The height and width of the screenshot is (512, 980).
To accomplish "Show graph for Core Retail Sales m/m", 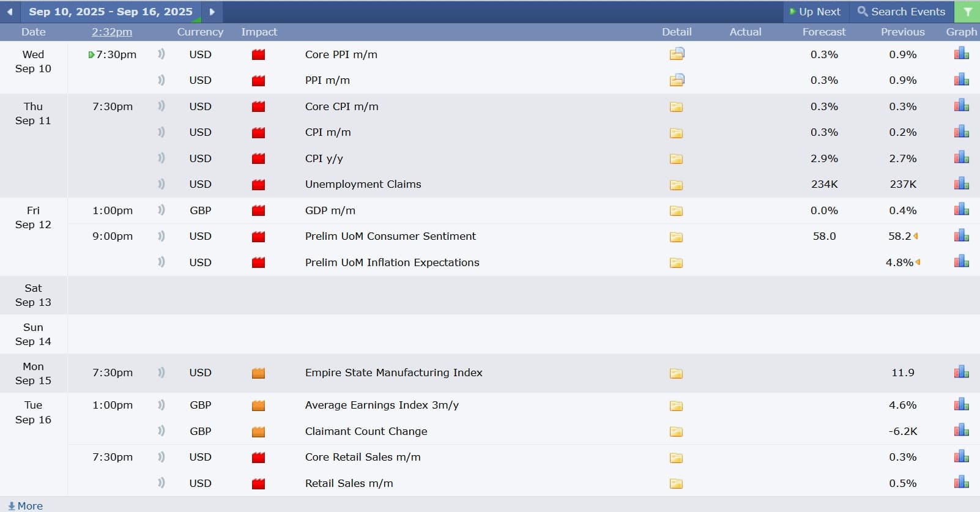I will (x=962, y=456).
